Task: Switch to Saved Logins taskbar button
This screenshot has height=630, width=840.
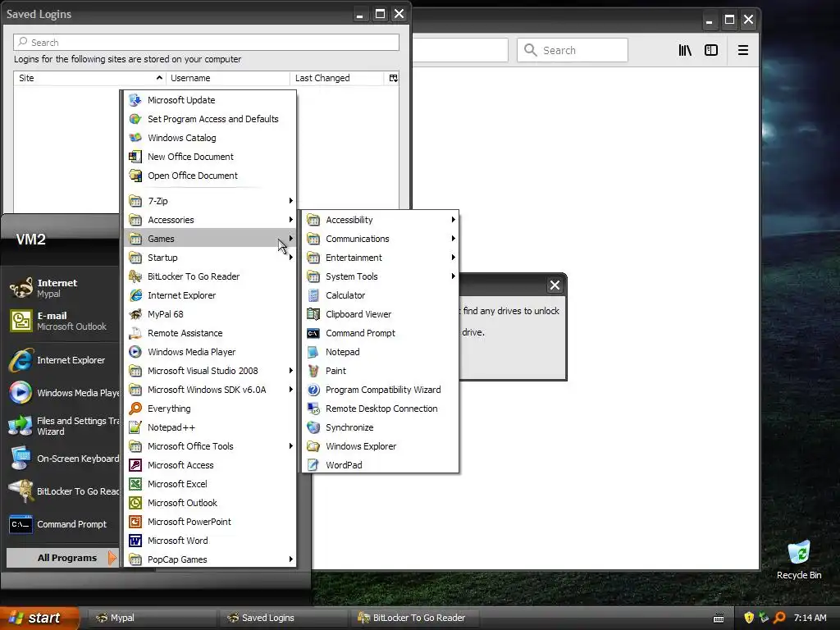Action: 283,618
